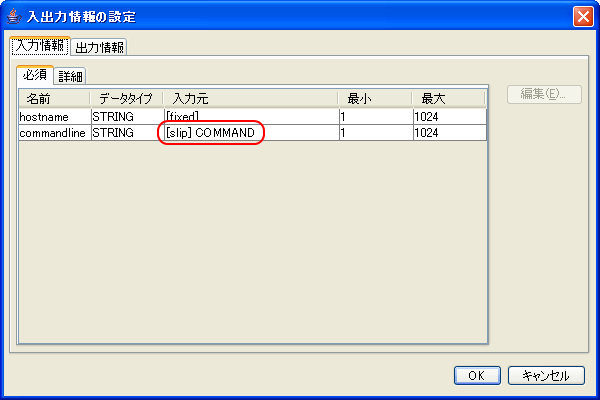Switch to the 出力情報 tab
The height and width of the screenshot is (400, 600).
(99, 47)
